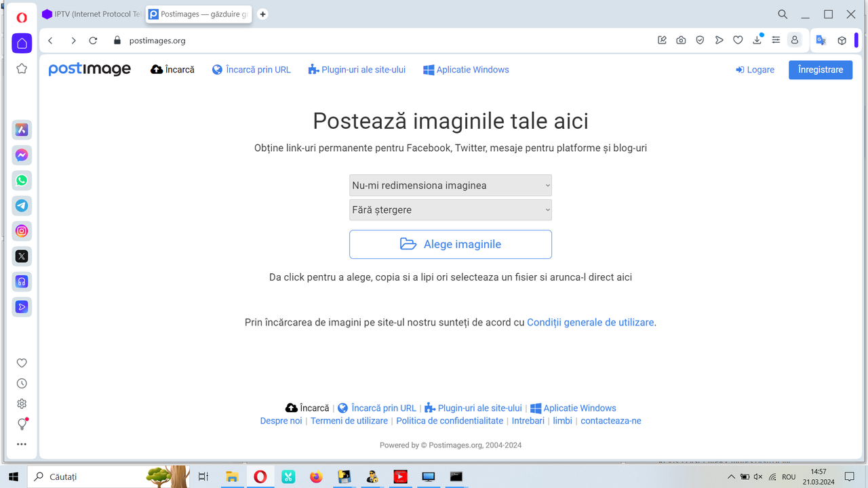The width and height of the screenshot is (868, 488).
Task: Go to Opera start page home icon
Action: (22, 43)
